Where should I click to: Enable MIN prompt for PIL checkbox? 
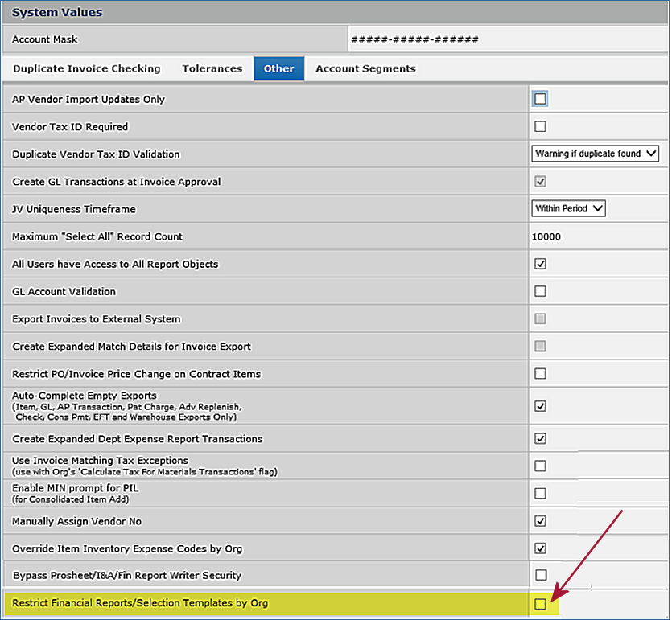point(540,493)
